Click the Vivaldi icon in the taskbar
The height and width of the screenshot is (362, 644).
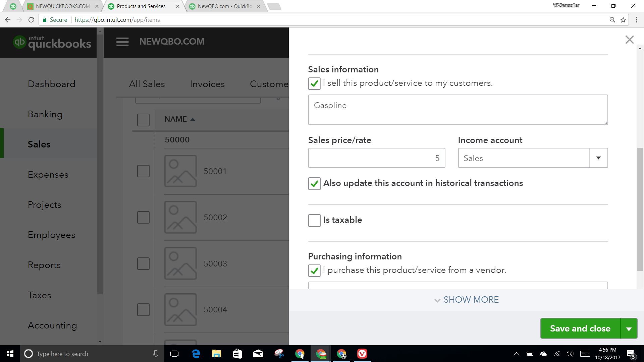[362, 354]
